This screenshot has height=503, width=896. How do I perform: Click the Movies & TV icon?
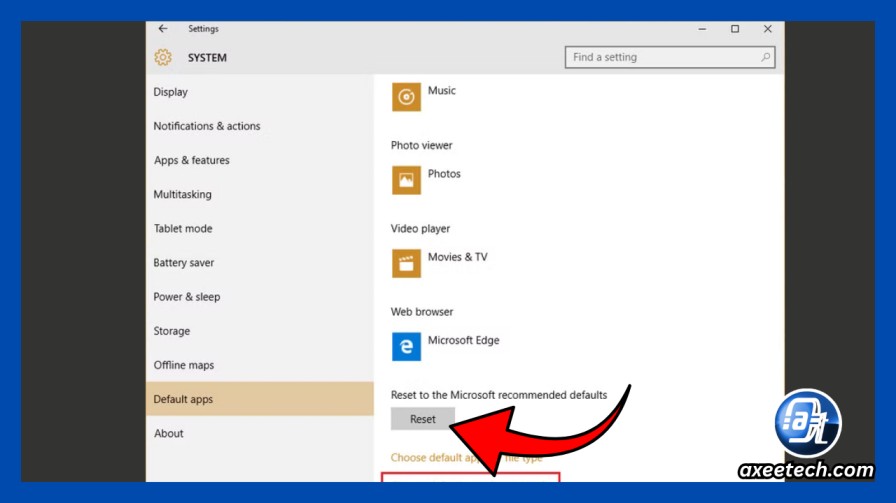[406, 264]
